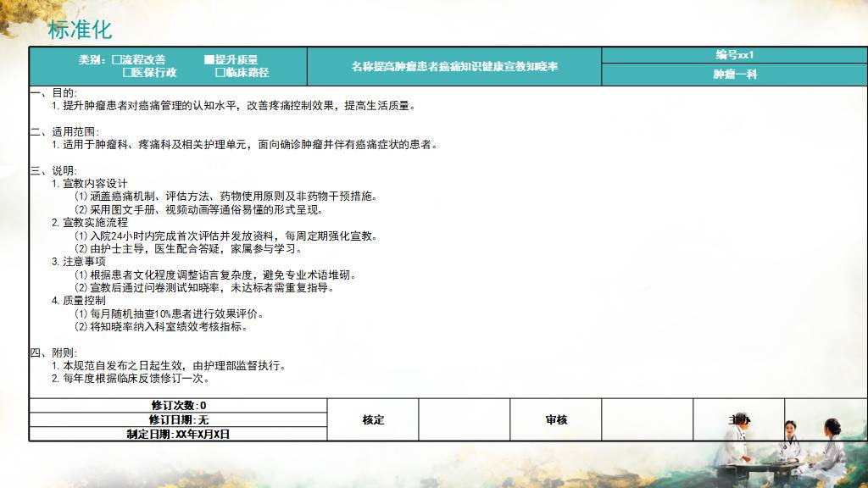Click the 核定 approval label cell
This screenshot has height=488, width=868.
[373, 419]
